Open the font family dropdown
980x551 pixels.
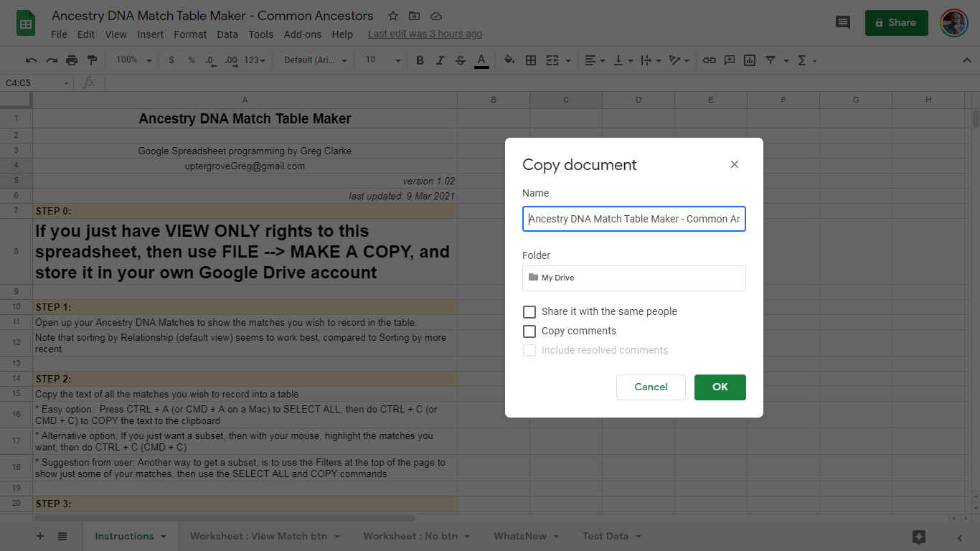tap(316, 60)
